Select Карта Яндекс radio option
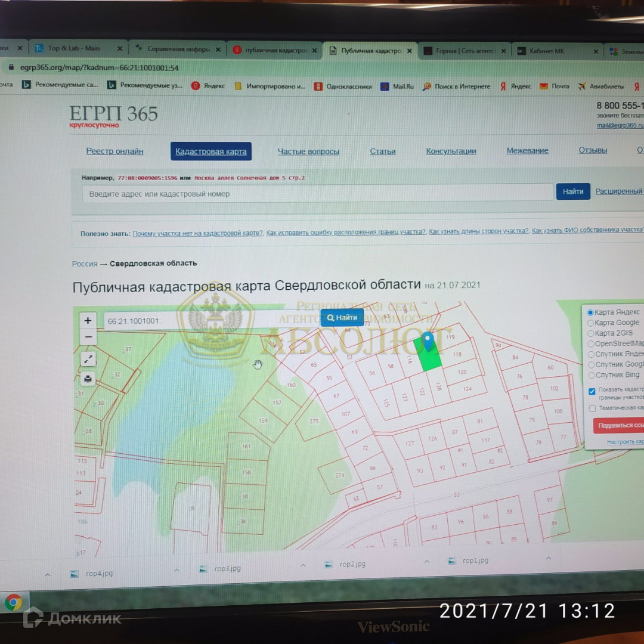This screenshot has height=644, width=644. [590, 312]
